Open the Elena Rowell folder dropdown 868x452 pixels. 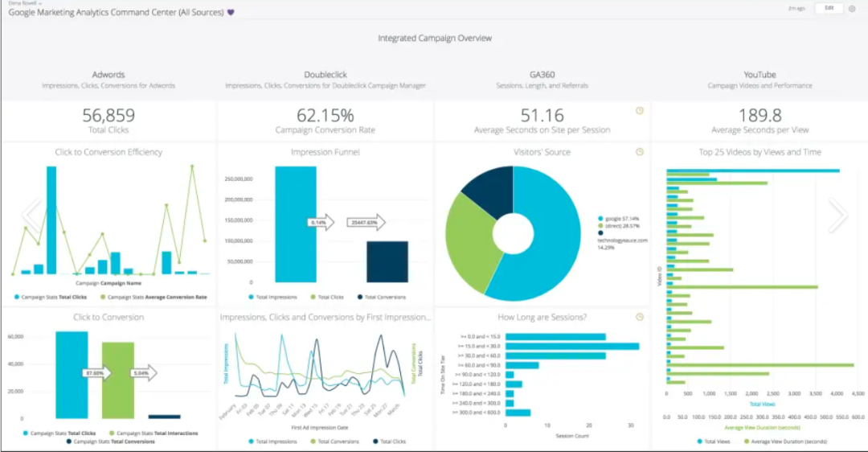point(26,2)
